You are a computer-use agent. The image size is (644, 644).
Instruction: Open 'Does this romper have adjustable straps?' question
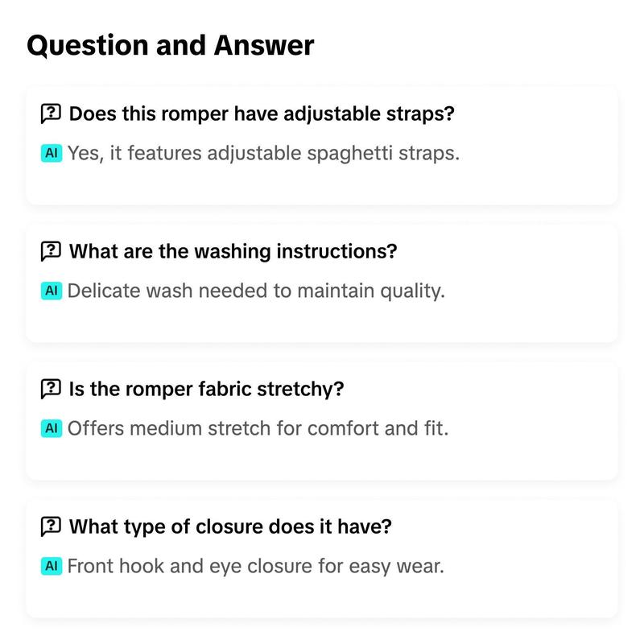pyautogui.click(x=262, y=114)
